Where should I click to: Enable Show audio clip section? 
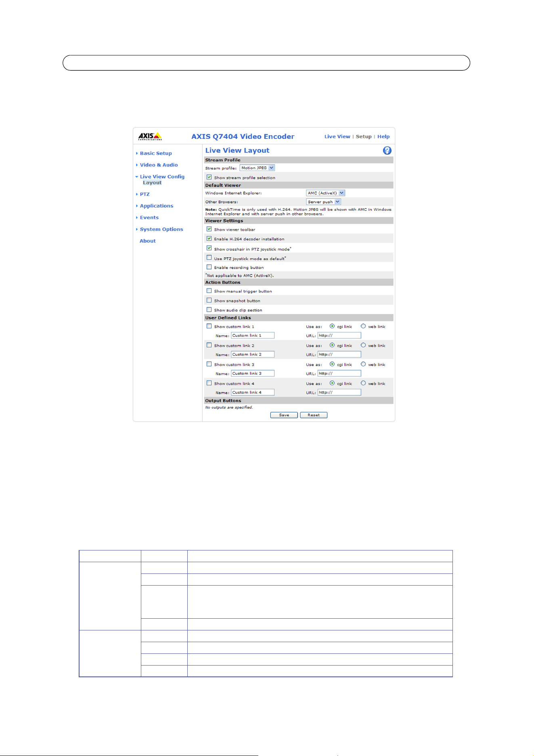coord(209,310)
